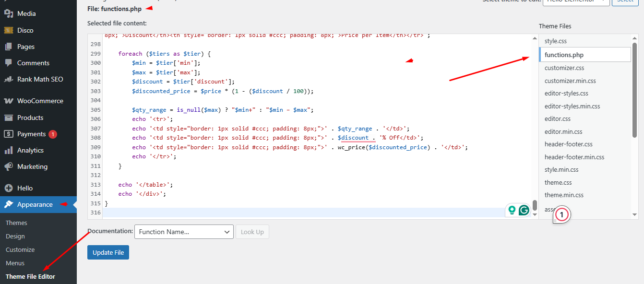644x284 pixels.
Task: Open theme.min.css theme file
Action: 564,195
